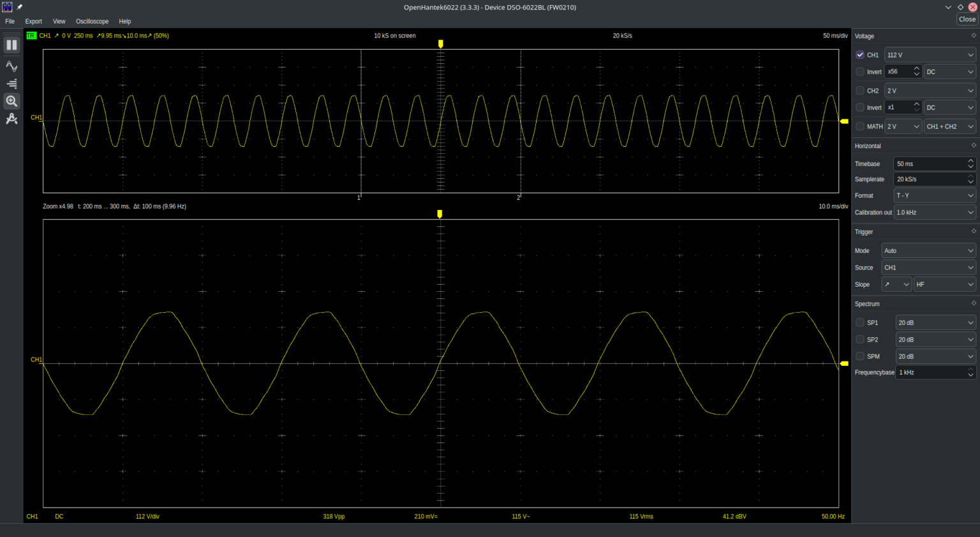Select the measure tool icon
The width and height of the screenshot is (980, 537).
click(x=11, y=119)
